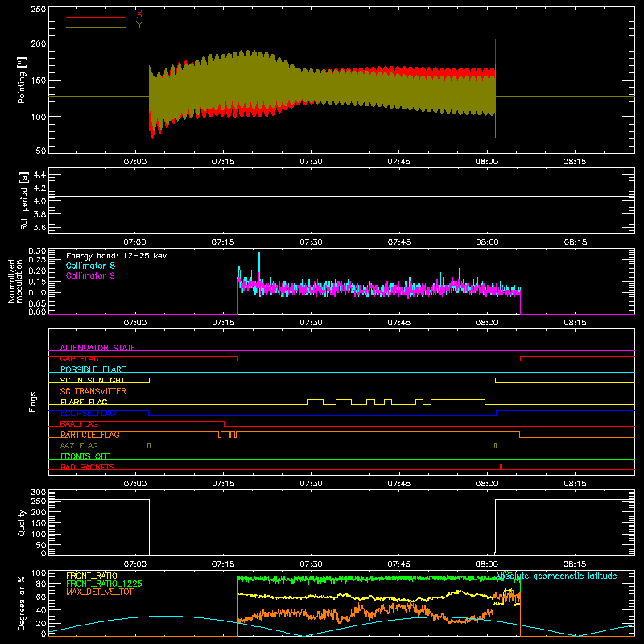This screenshot has width=644, height=644.
Task: Click the SAA_FLAG label
Action: (x=79, y=424)
